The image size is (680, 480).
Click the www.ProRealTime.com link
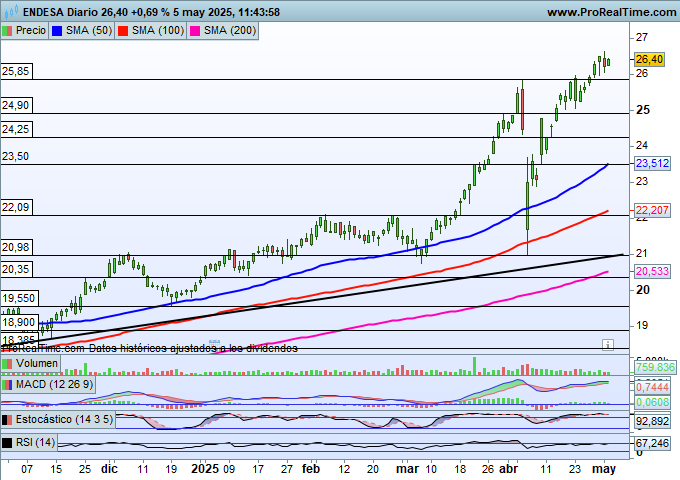pyautogui.click(x=611, y=12)
